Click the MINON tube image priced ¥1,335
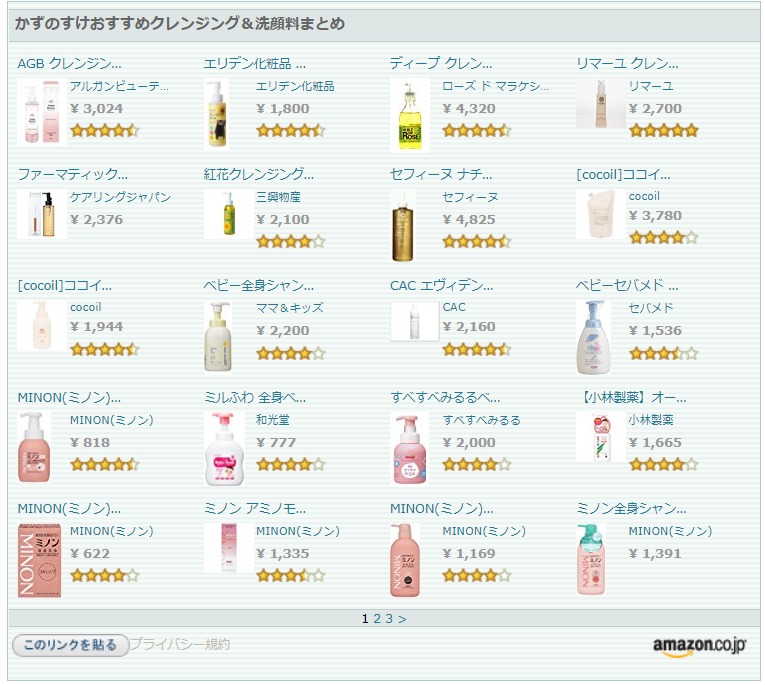The image size is (765, 685). pyautogui.click(x=229, y=548)
